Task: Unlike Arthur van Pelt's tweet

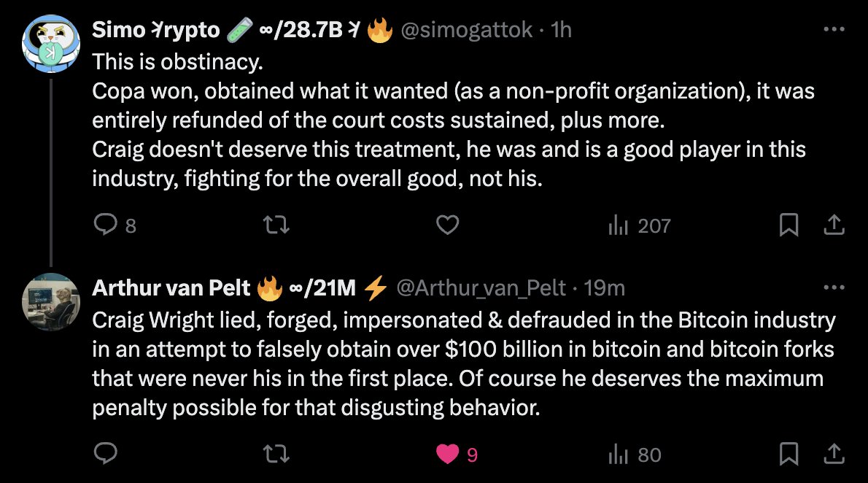Action: point(447,455)
